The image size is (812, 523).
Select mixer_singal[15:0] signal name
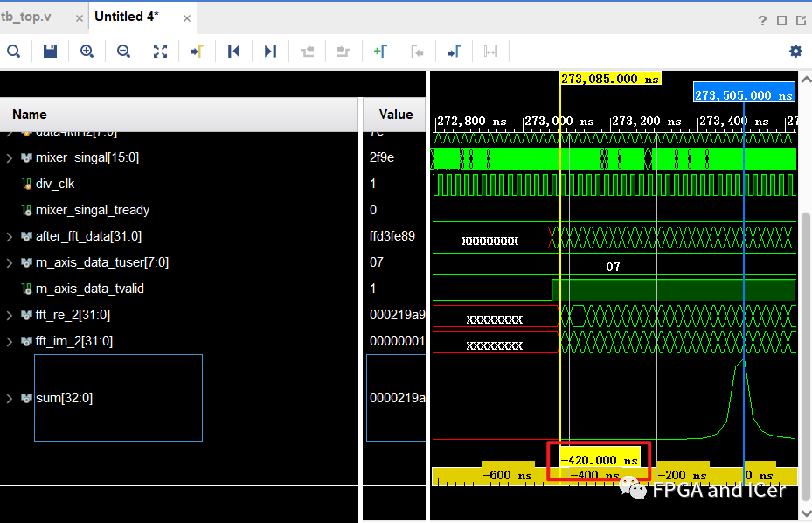(87, 157)
